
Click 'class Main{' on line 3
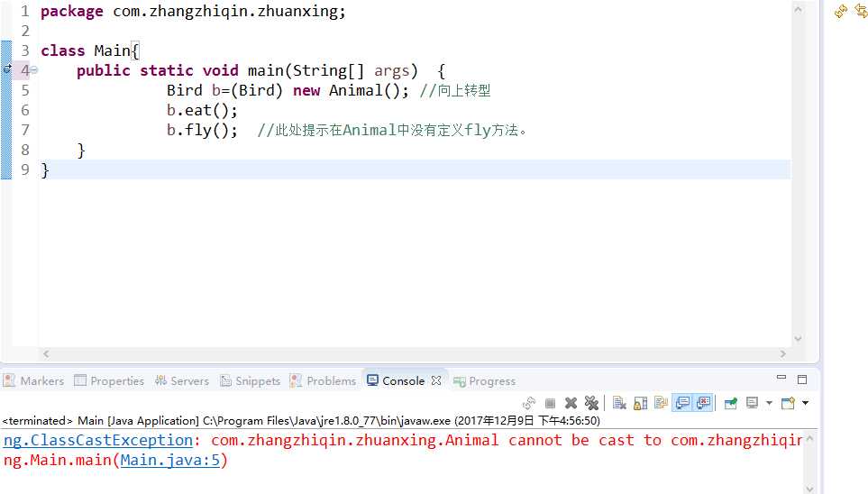tap(89, 51)
